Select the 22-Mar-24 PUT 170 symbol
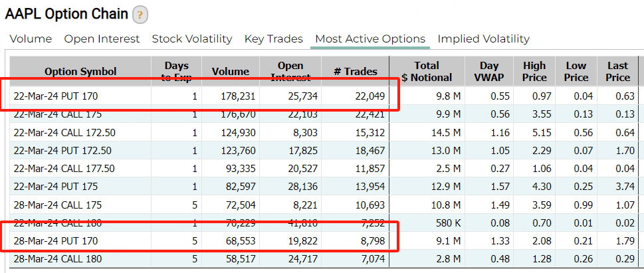644x273 pixels. pos(56,96)
